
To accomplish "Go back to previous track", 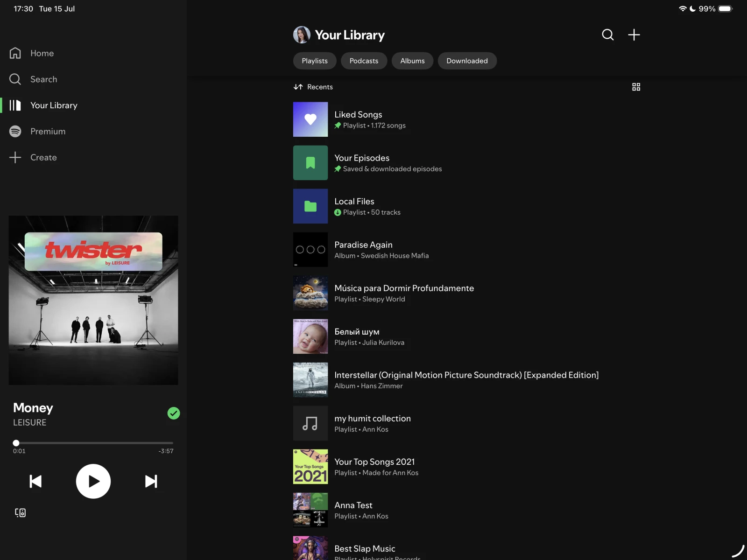I will click(35, 481).
